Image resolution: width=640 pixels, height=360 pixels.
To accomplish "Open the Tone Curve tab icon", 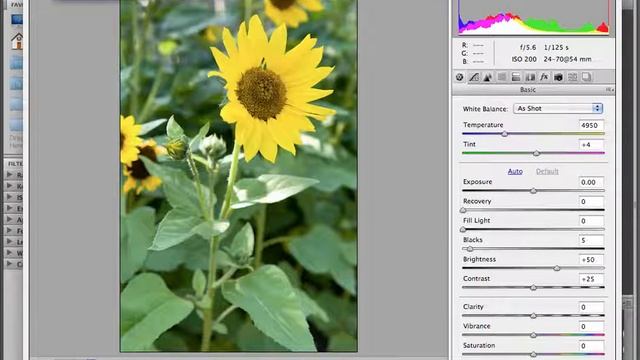I will click(x=473, y=77).
